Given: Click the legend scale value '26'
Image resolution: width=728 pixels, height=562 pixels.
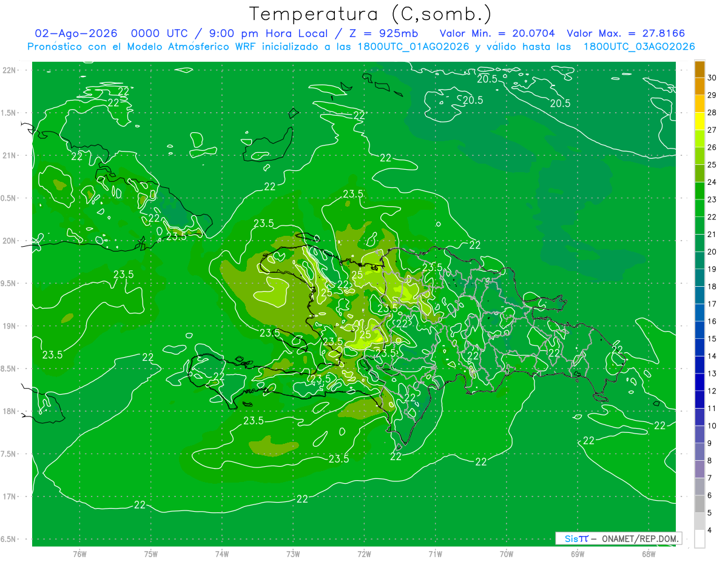Looking at the screenshot, I should [x=712, y=147].
